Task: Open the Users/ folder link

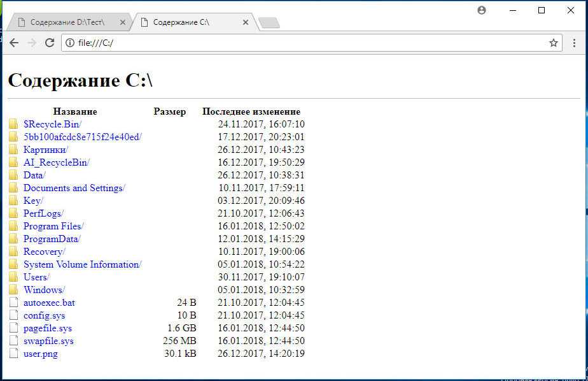Action: click(36, 277)
